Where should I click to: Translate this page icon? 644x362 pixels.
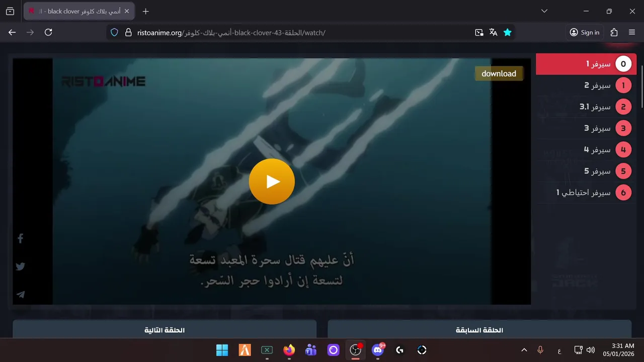493,33
